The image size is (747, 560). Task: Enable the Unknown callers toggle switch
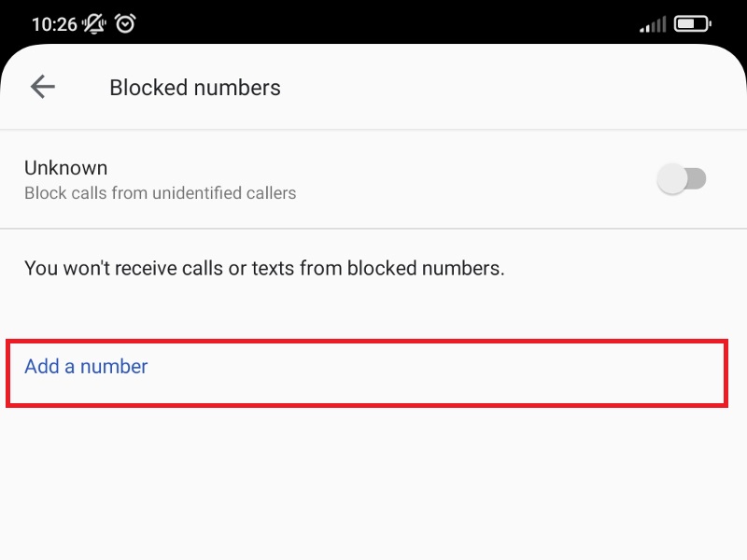tap(682, 178)
